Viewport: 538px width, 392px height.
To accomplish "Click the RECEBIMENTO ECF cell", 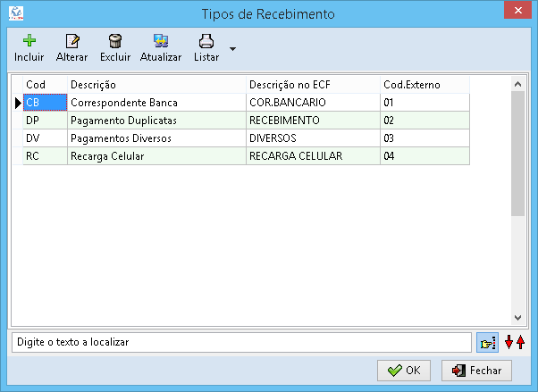I will pyautogui.click(x=314, y=121).
